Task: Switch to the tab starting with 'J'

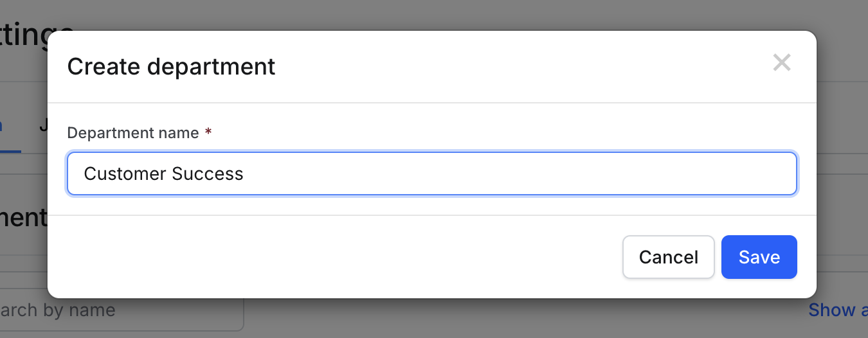Action: tap(43, 125)
